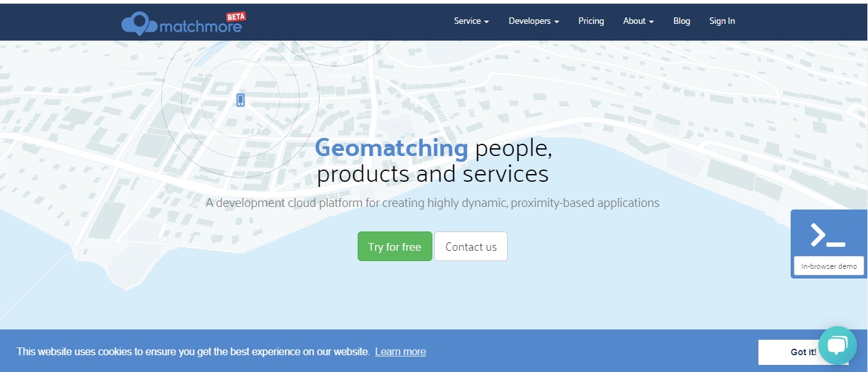The image size is (868, 372).
Task: Go to the Blog page
Action: tap(682, 21)
